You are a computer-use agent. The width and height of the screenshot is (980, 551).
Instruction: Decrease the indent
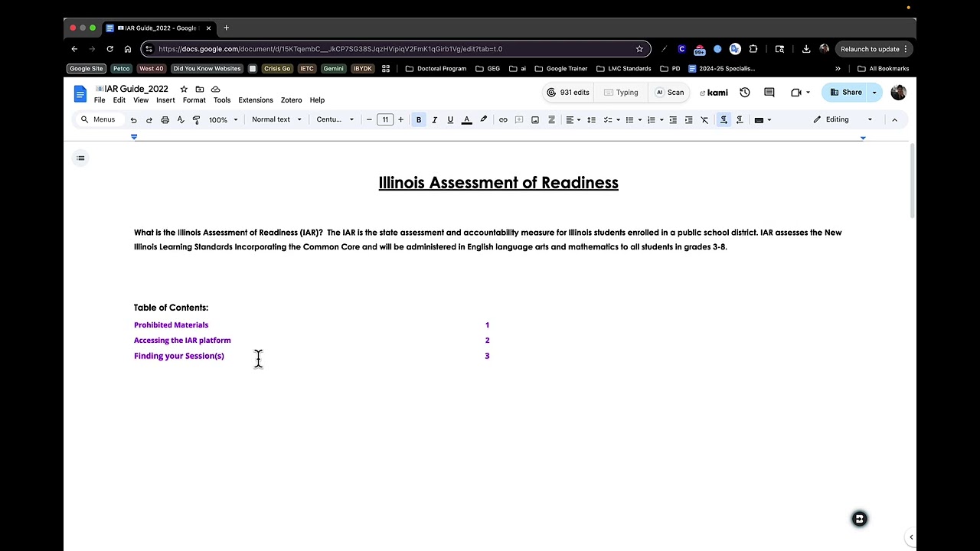click(673, 120)
